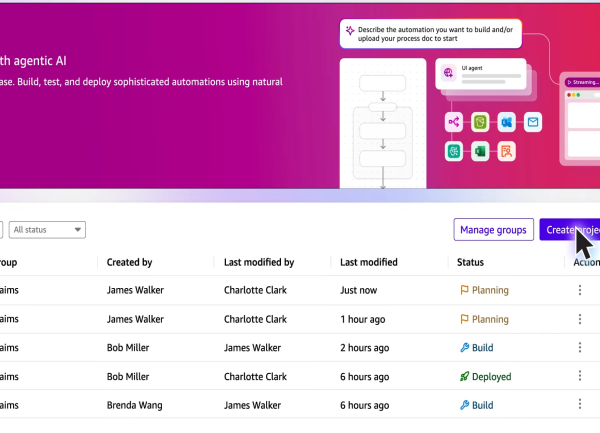
Task: Sort by the Status column header
Action: pos(470,262)
